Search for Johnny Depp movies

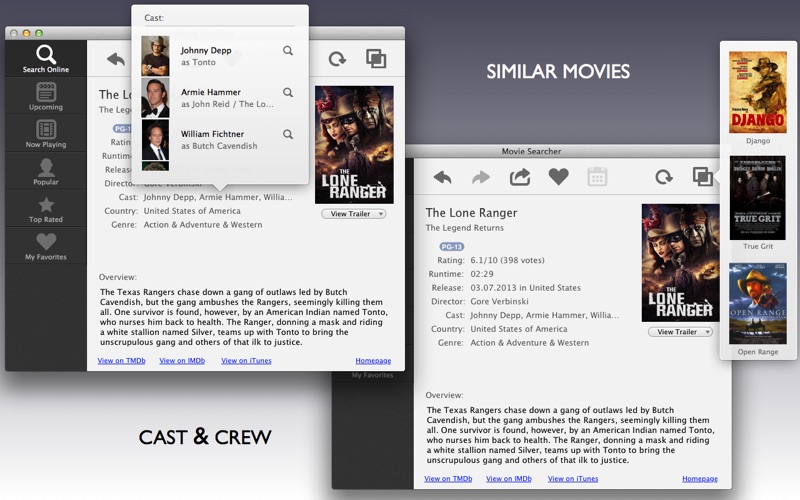[x=288, y=51]
